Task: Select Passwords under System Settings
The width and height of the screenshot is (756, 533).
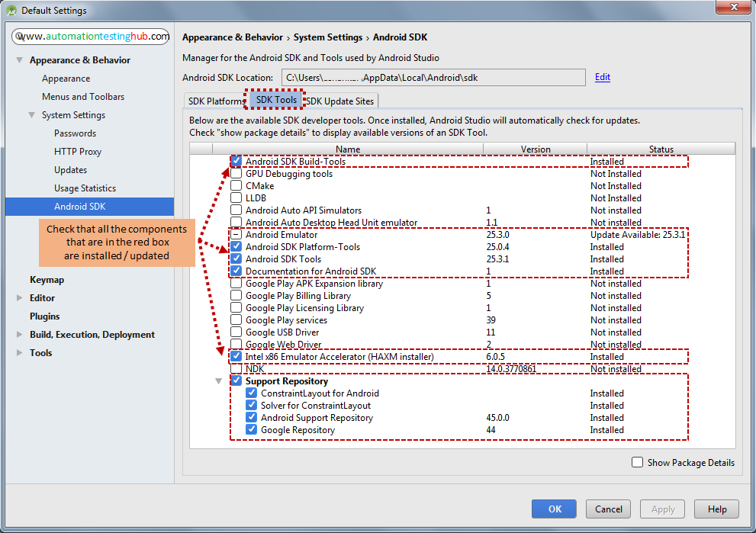Action: [x=76, y=133]
